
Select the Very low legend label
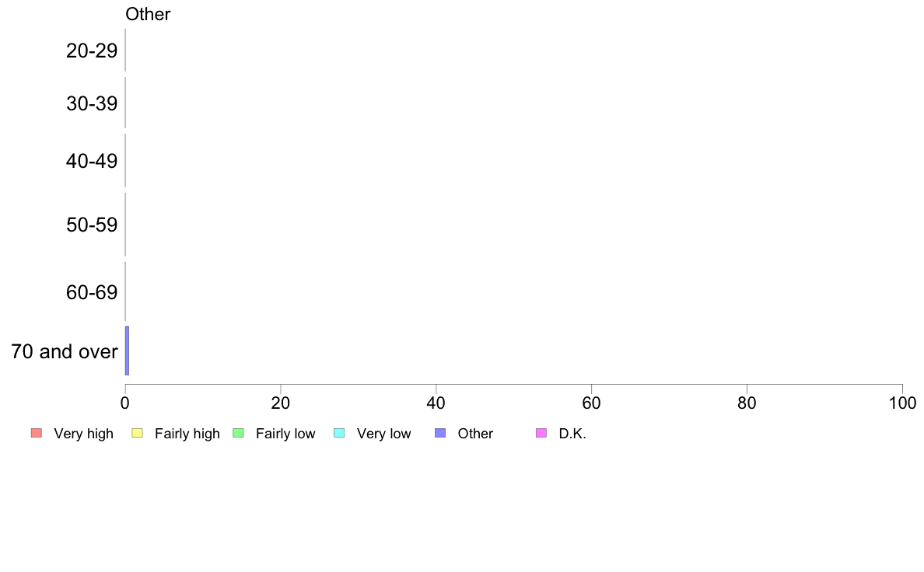[383, 434]
